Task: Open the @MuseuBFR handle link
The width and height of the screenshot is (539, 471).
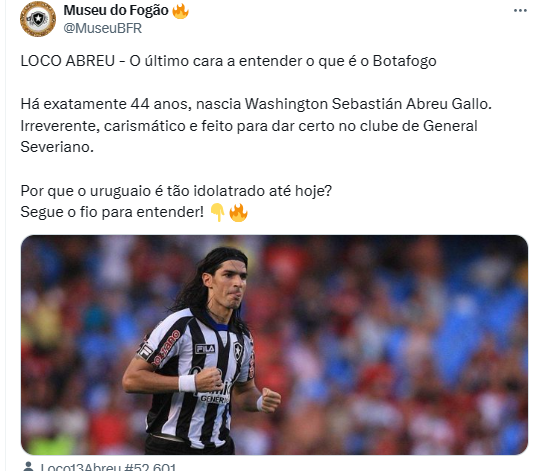Action: point(103,28)
